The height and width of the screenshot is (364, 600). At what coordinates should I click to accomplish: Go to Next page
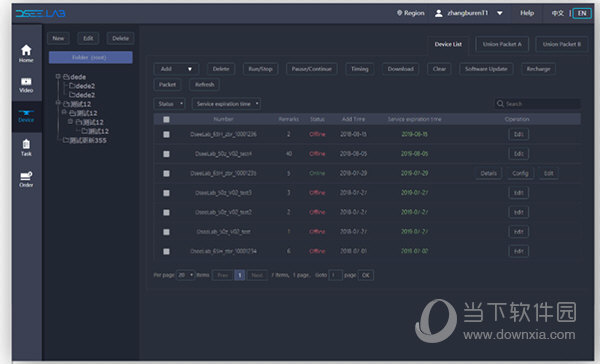257,275
